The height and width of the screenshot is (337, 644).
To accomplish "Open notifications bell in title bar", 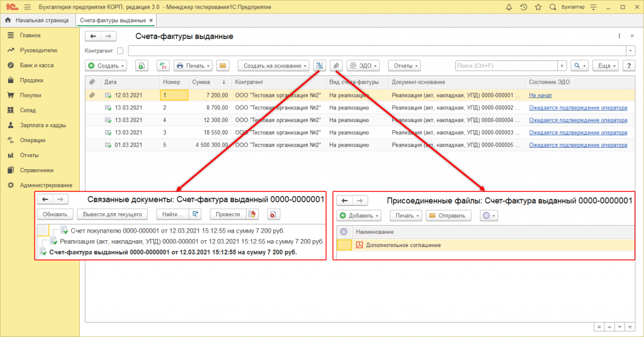I will click(509, 7).
